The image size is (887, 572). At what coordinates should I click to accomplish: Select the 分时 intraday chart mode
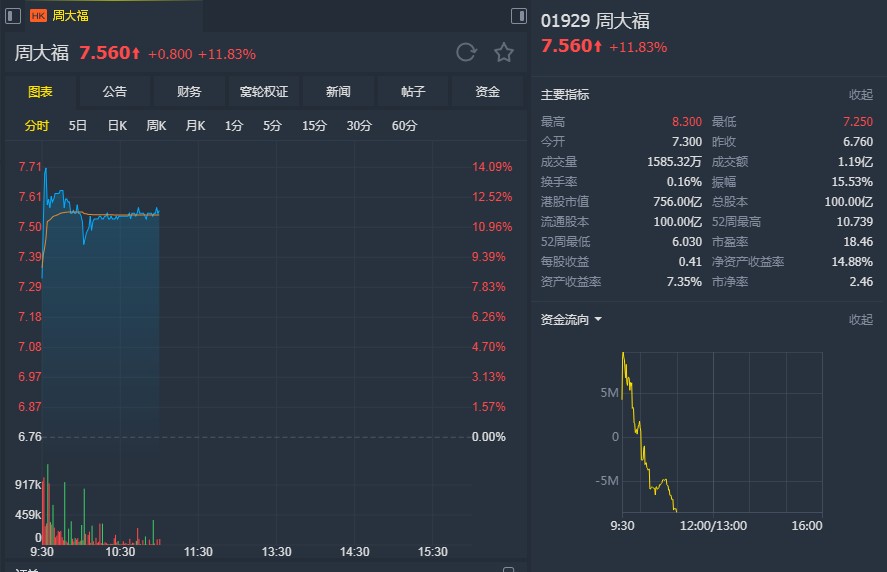point(37,126)
